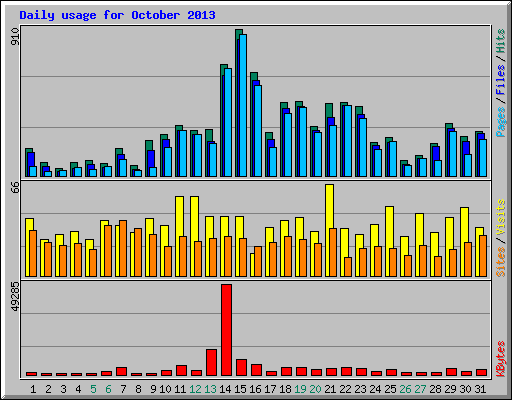Click the day label 1 on the x-axis
512x400 pixels.
33,389
